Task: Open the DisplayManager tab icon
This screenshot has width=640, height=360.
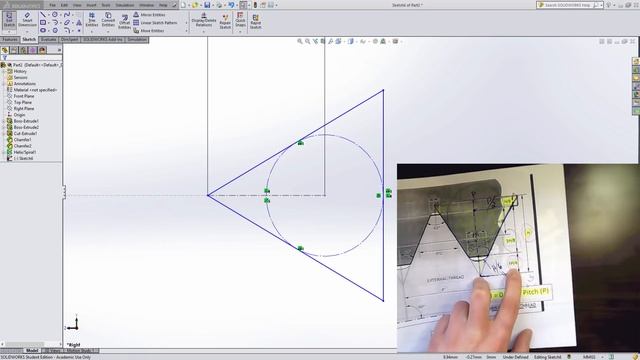Action: pyautogui.click(x=42, y=50)
